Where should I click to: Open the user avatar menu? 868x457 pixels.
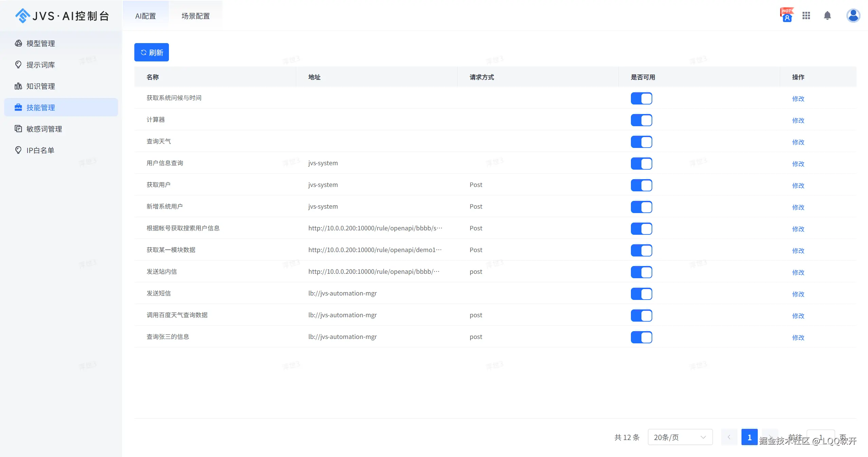pos(853,16)
